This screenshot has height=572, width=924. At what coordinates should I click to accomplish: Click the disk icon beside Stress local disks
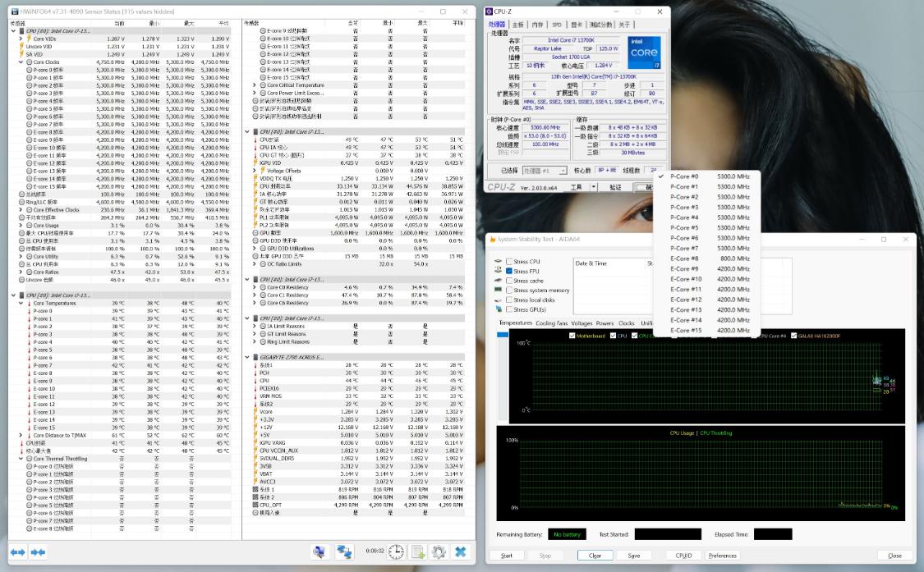[498, 300]
